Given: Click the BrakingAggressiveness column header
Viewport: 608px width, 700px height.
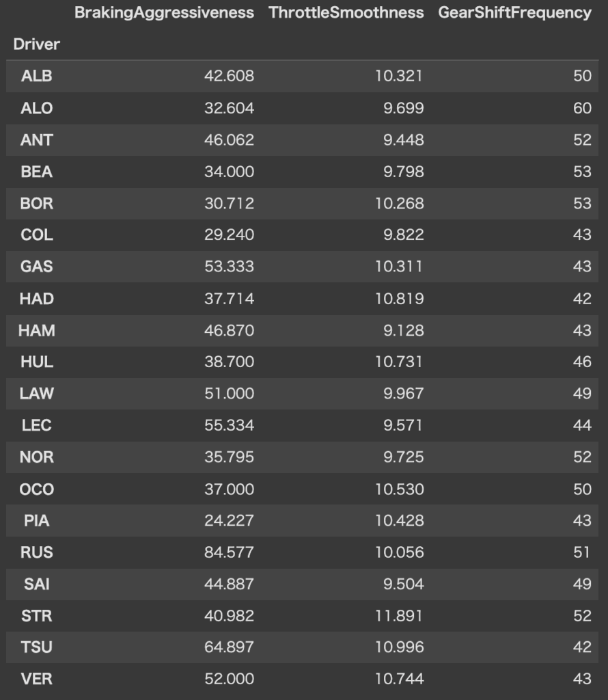Looking at the screenshot, I should click(x=164, y=13).
